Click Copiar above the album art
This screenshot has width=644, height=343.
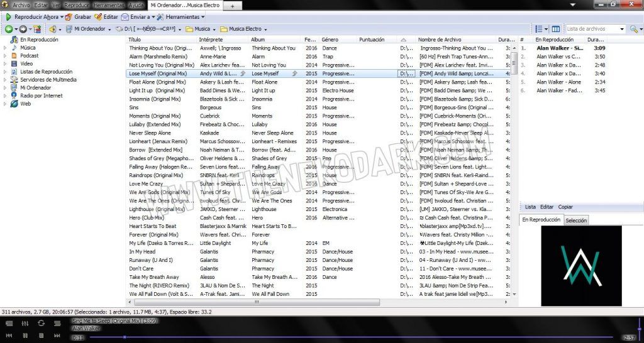pos(565,207)
